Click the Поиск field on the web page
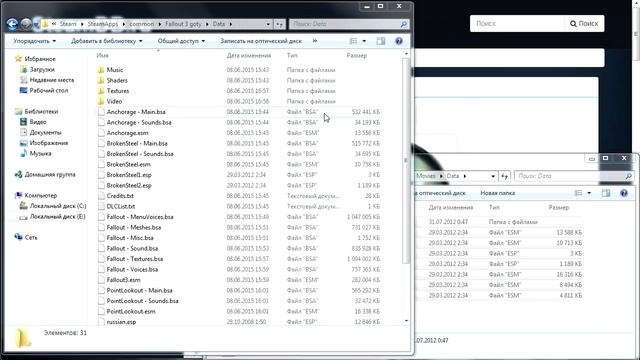Screen dimensions: 640x360 [x=517, y=24]
